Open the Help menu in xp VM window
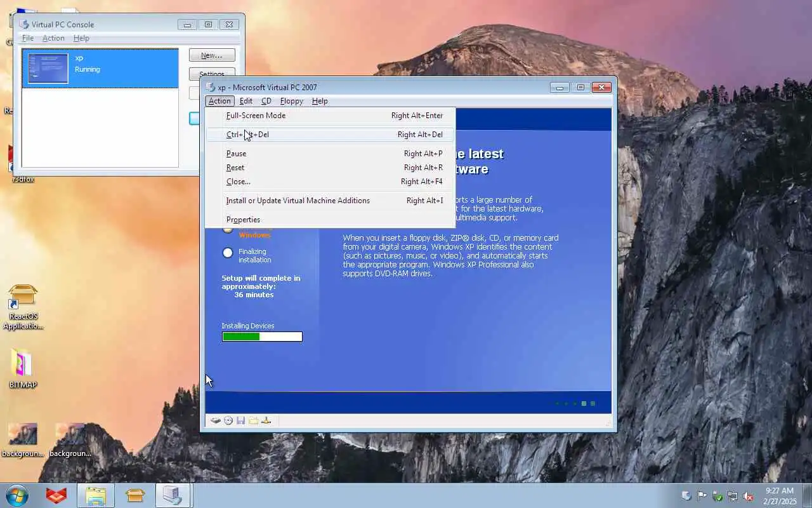 pos(320,101)
